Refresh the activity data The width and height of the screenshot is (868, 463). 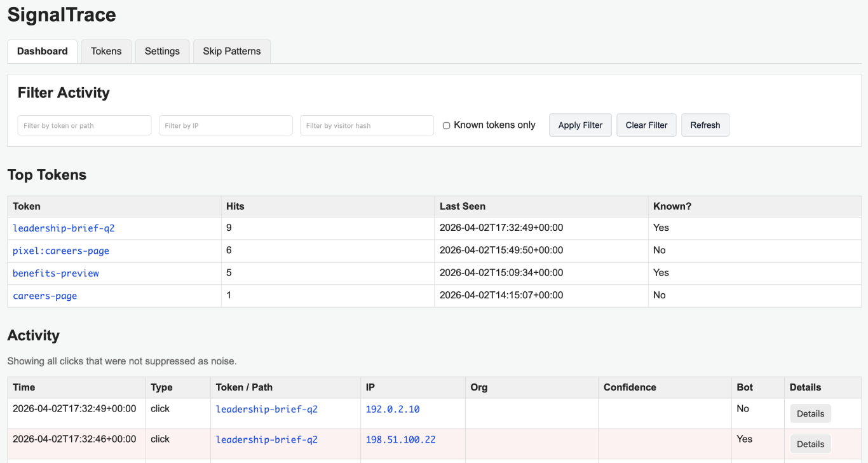(x=705, y=125)
